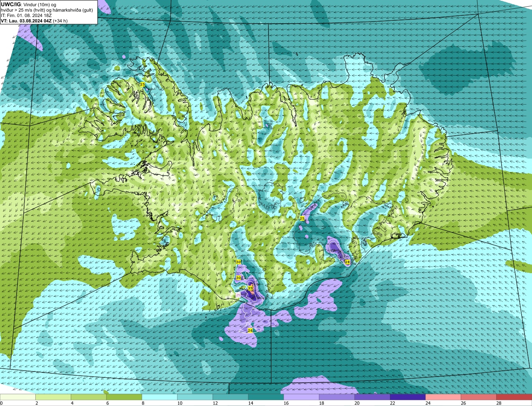532x406 pixels.
Task: Click the 18–20 m/s light purple legend swatch
Action: [337, 397]
